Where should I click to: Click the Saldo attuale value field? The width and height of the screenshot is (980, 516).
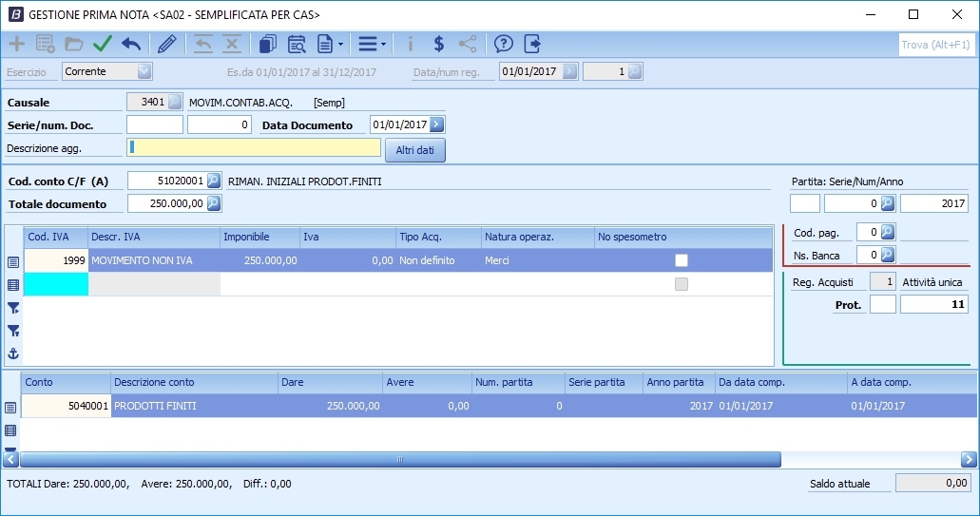(x=933, y=483)
